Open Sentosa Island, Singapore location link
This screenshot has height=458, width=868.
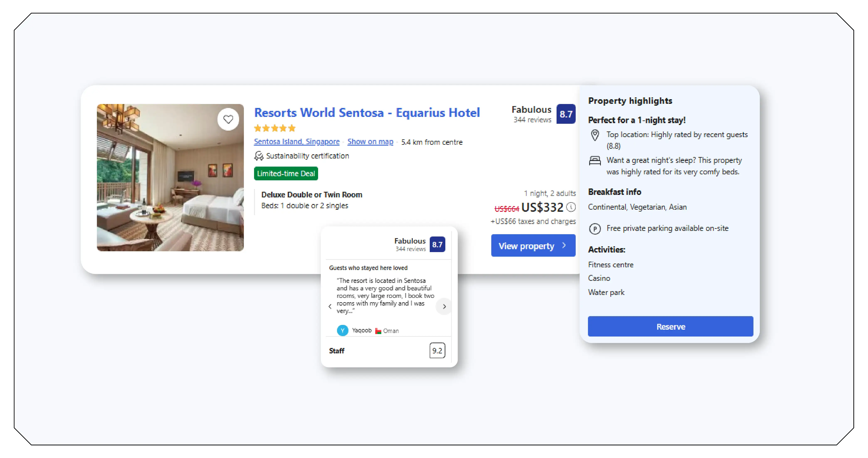pos(296,142)
